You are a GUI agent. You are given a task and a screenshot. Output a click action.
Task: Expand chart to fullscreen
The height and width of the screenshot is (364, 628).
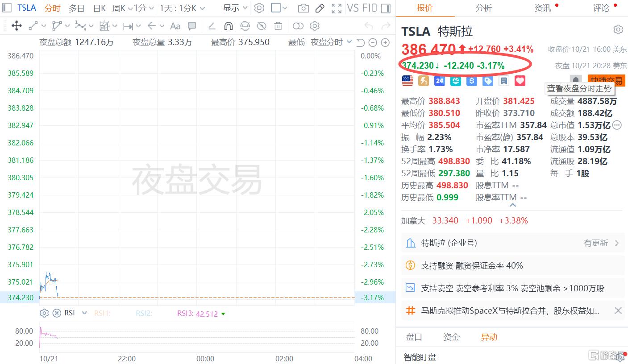tap(337, 8)
